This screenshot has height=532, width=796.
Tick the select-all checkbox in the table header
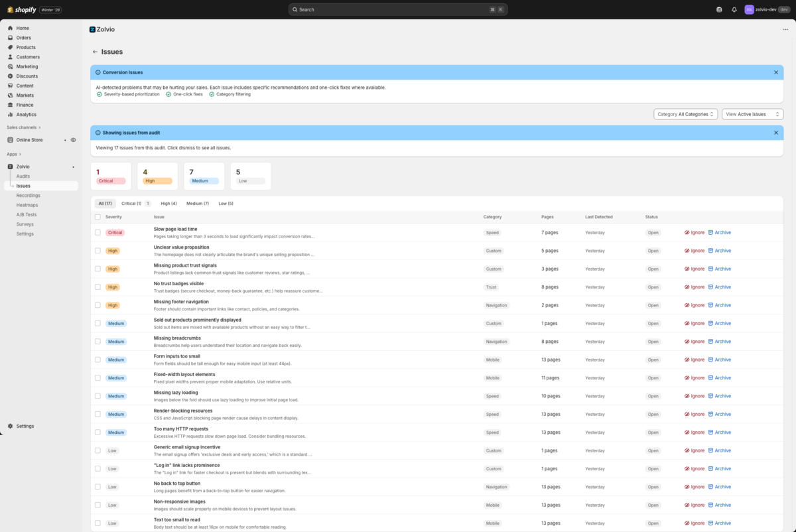[98, 217]
